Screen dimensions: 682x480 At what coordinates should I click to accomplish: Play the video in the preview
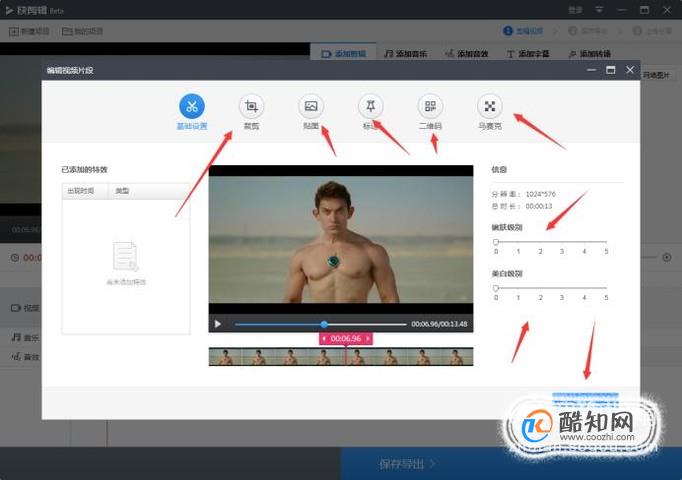[217, 324]
